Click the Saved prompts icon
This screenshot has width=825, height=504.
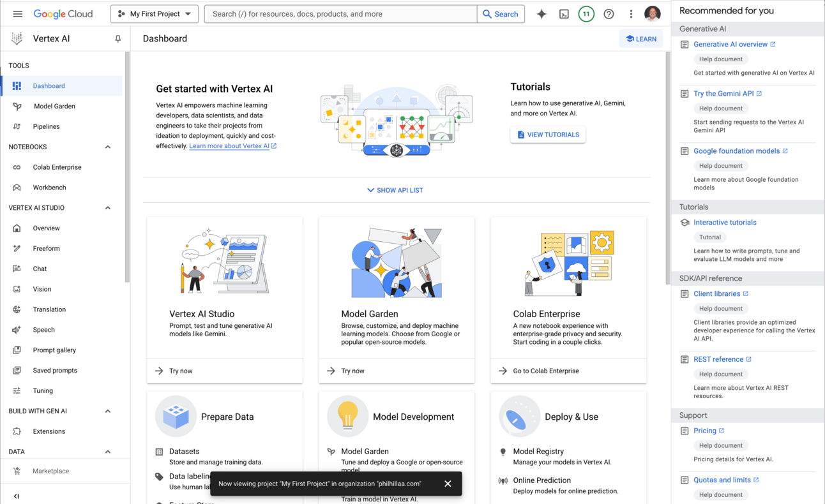[17, 371]
